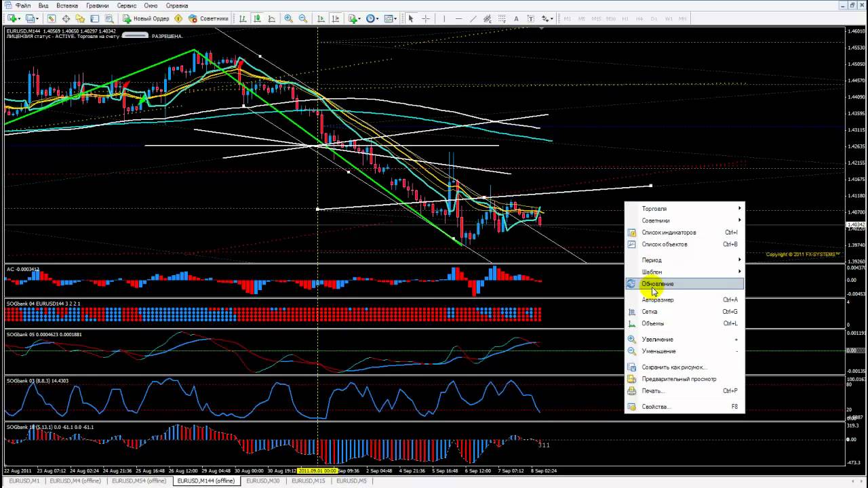Select the text label (T) tool
Viewport: 868px width, 488px height.
(531, 19)
